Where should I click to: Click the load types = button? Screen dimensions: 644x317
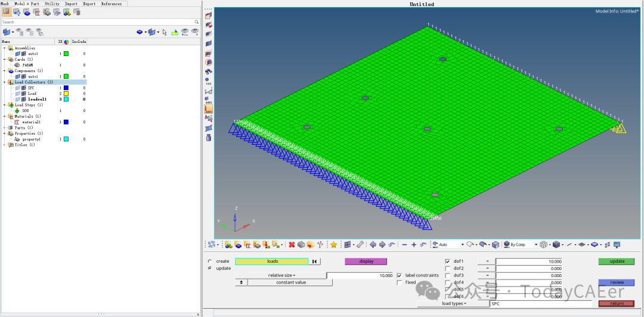click(454, 303)
